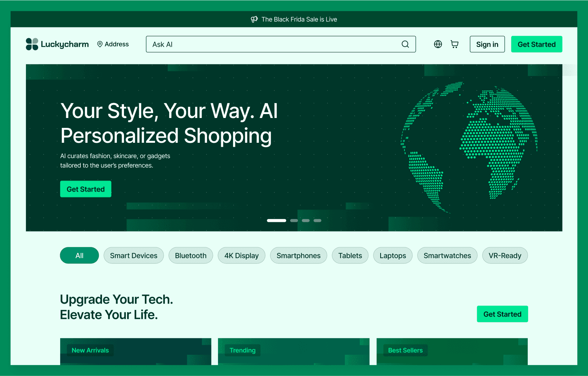Jump to the last carousel slide
The width and height of the screenshot is (588, 376).
[x=317, y=221]
